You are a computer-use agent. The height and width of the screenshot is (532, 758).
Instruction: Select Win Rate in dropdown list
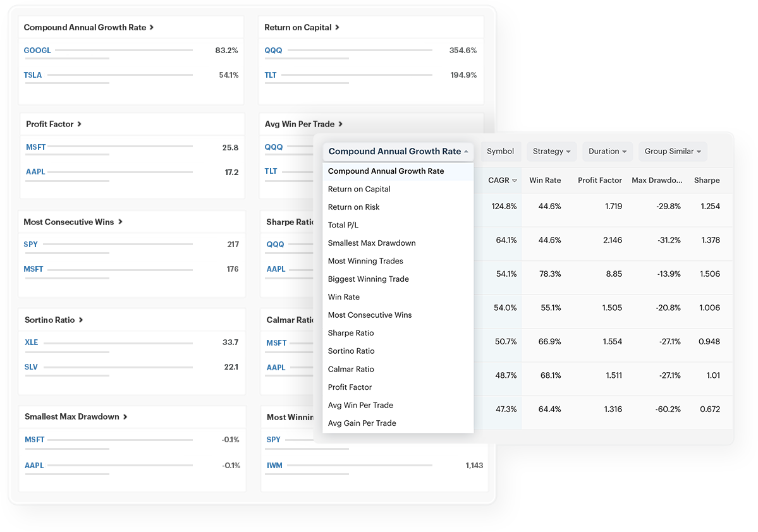coord(398,297)
